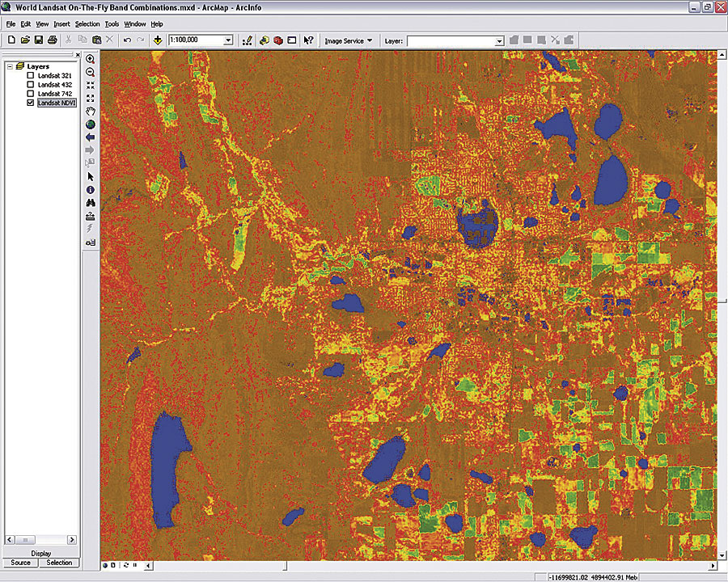Open the Selection menu
Image resolution: width=728 pixels, height=582 pixels.
coord(87,24)
